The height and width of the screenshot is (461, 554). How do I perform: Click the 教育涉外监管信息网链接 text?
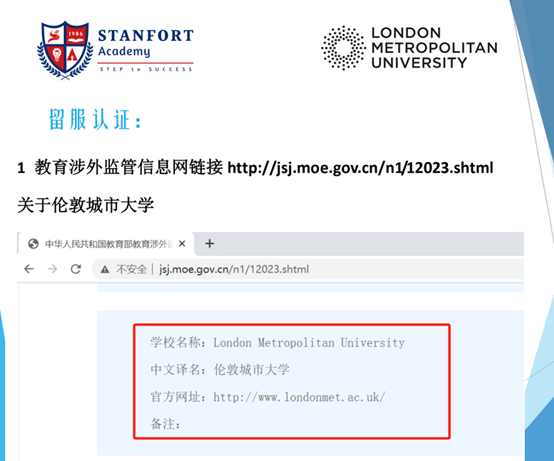[x=129, y=167]
